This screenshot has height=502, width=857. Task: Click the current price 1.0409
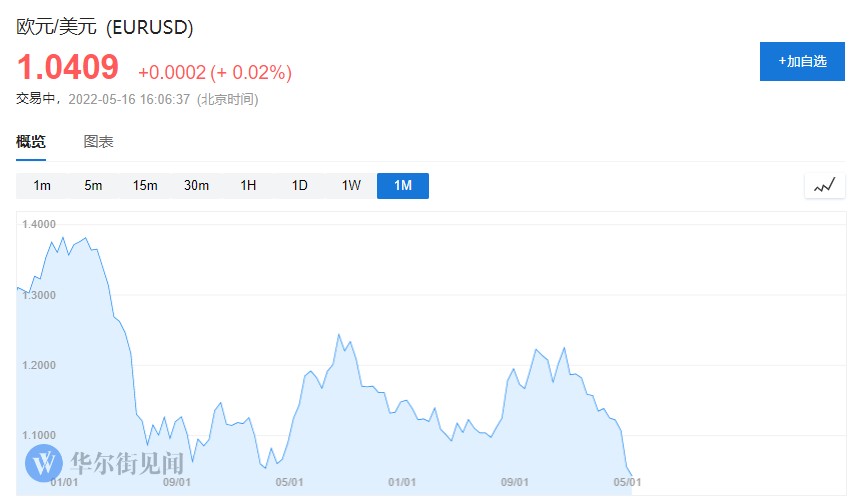(x=67, y=68)
